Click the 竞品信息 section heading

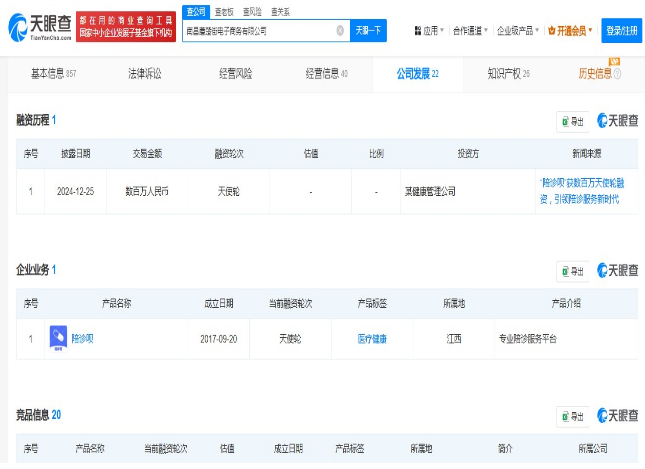coord(33,415)
